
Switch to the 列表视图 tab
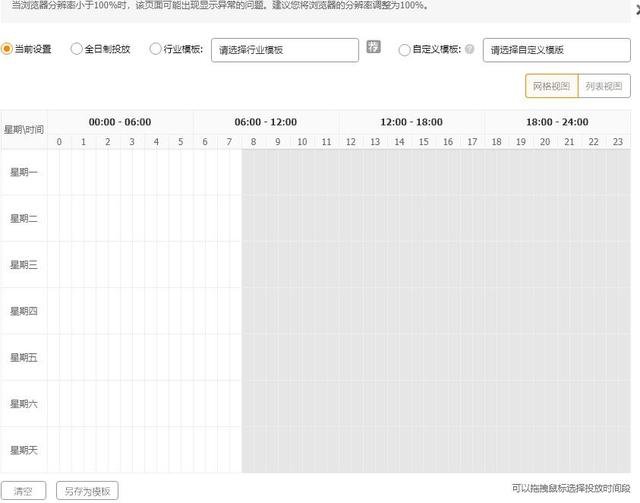tap(604, 86)
